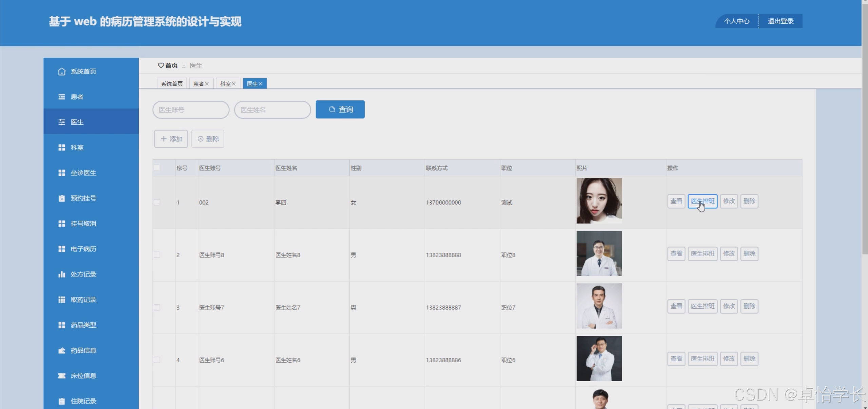Toggle the select-all checkbox in table header
The image size is (868, 409).
coord(157,168)
